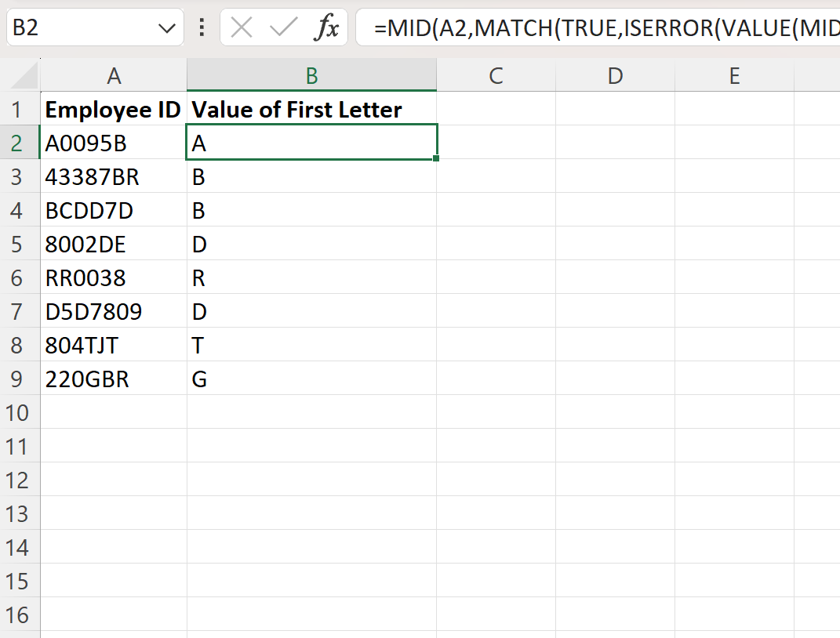Select row 10 header
Image resolution: width=840 pixels, height=638 pixels.
tap(20, 413)
